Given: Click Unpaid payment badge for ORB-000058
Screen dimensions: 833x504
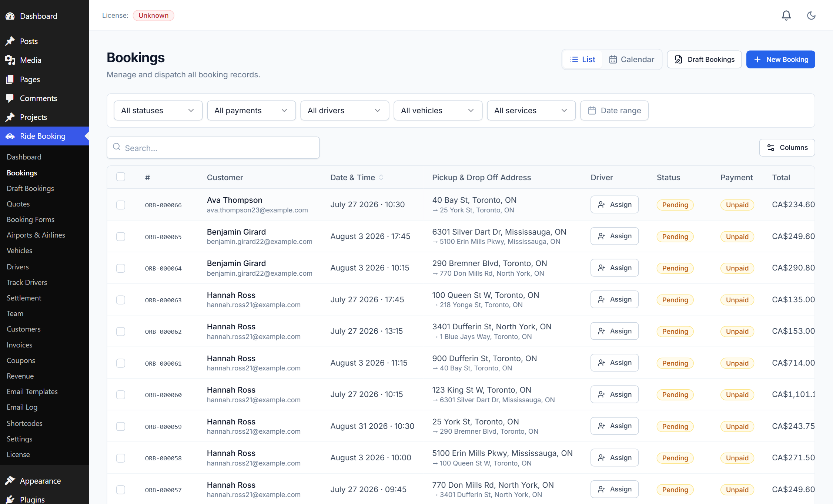Looking at the screenshot, I should tap(737, 458).
